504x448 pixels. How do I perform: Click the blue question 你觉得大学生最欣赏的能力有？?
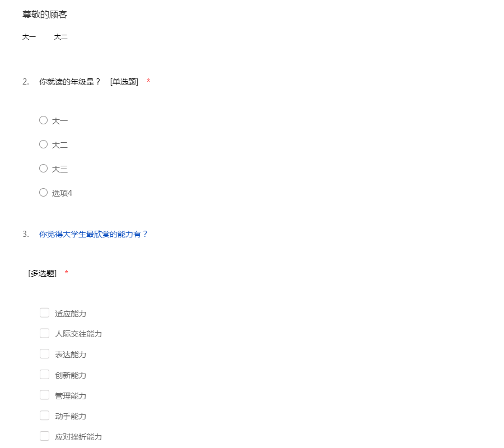click(94, 234)
